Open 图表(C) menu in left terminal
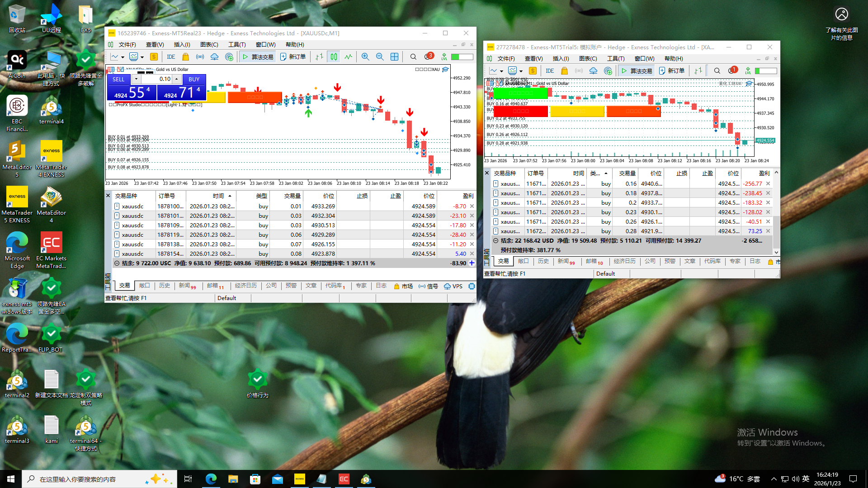 [x=209, y=45]
